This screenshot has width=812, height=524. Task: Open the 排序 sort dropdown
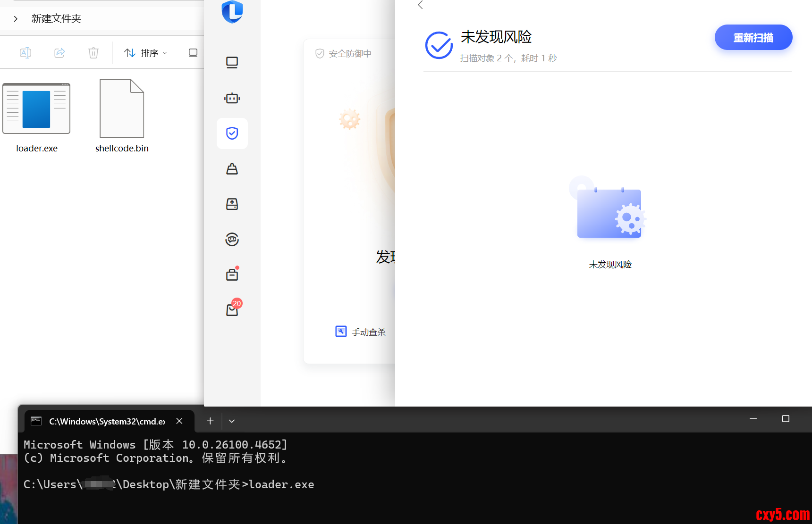tap(145, 53)
